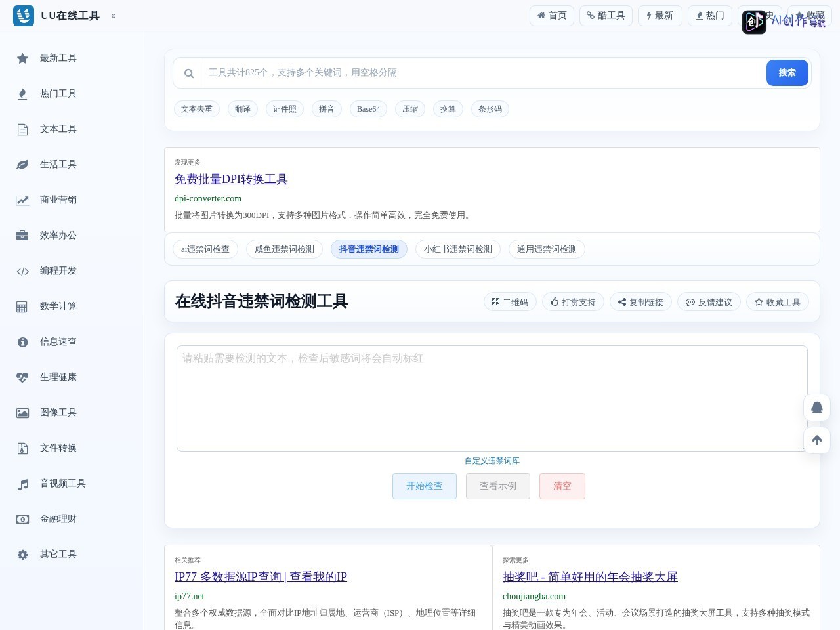Switch to 抖音违禁词检测 tab

[x=369, y=249]
